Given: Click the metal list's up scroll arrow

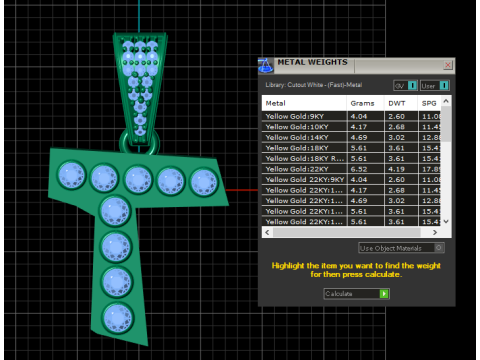Looking at the screenshot, I should point(446,101).
